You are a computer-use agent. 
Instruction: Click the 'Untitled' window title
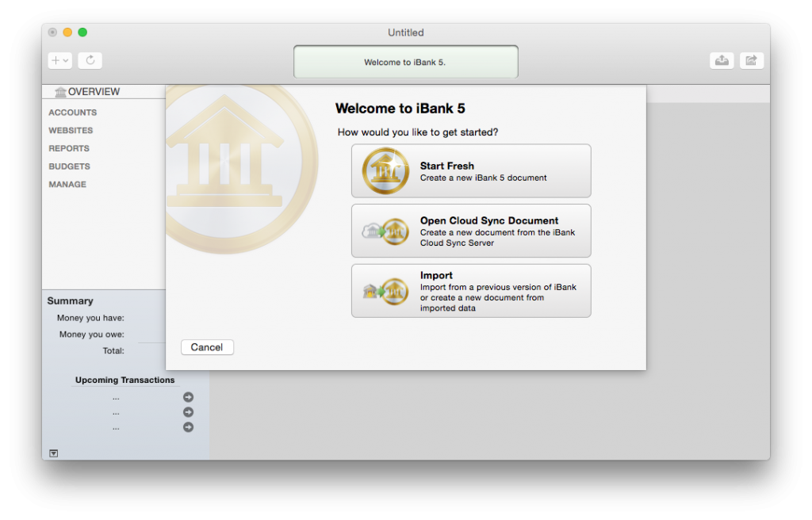(x=406, y=32)
